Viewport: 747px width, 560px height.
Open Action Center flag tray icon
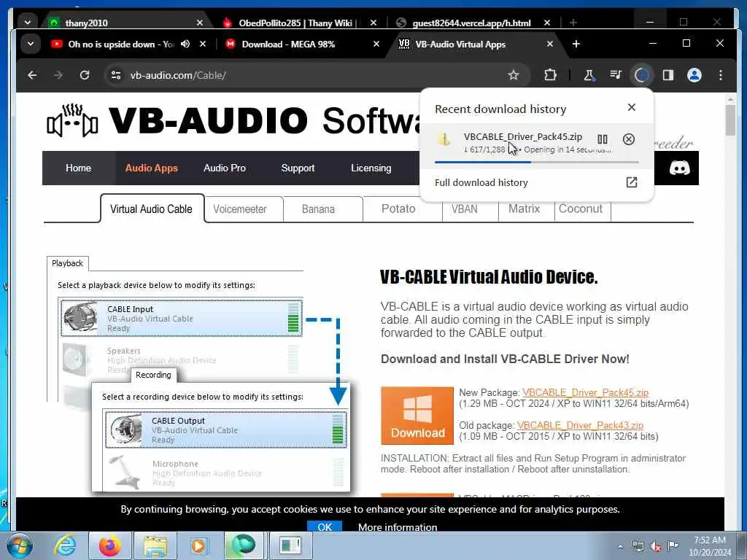click(x=673, y=545)
